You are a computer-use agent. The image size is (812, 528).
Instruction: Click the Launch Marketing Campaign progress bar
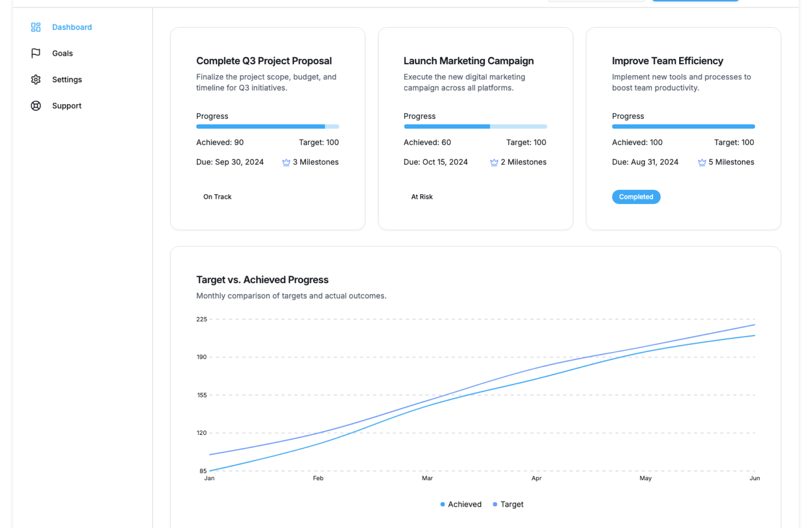tap(475, 126)
